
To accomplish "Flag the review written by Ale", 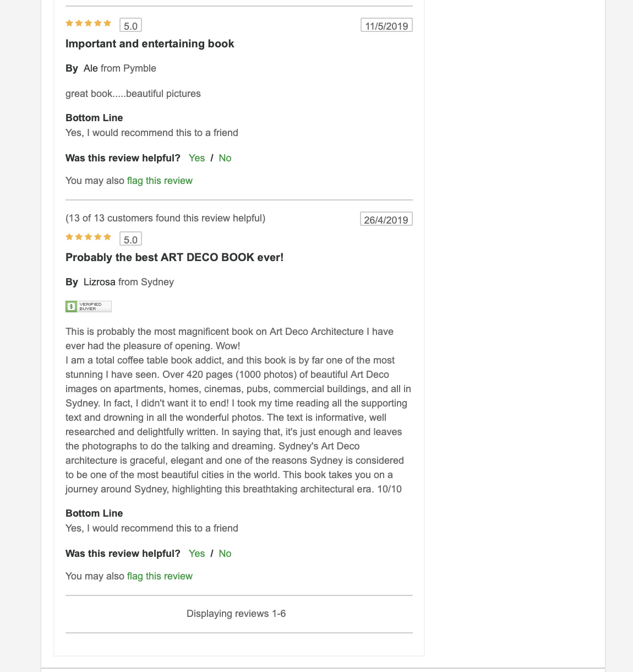I will coord(160,181).
